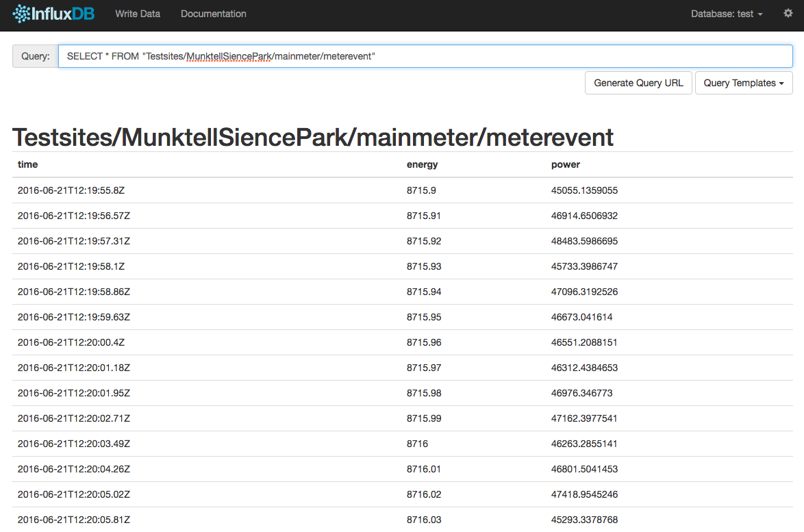Select timestamp 2016-06-21T12:20:02.71Z
Image resolution: width=804 pixels, height=532 pixels.
74,419
